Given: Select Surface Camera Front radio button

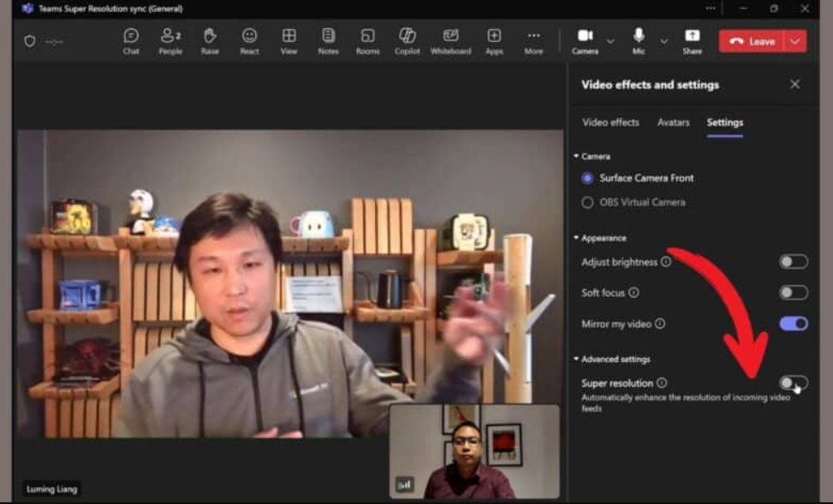Looking at the screenshot, I should 587,179.
